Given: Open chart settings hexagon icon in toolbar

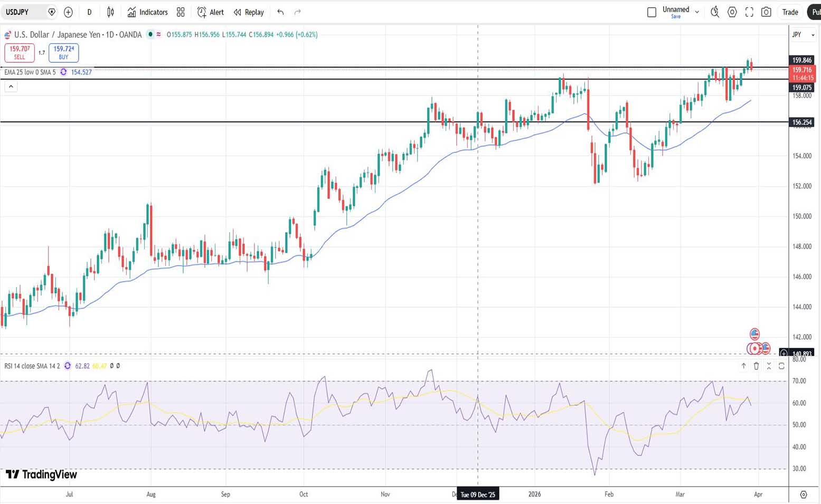Looking at the screenshot, I should (x=732, y=12).
